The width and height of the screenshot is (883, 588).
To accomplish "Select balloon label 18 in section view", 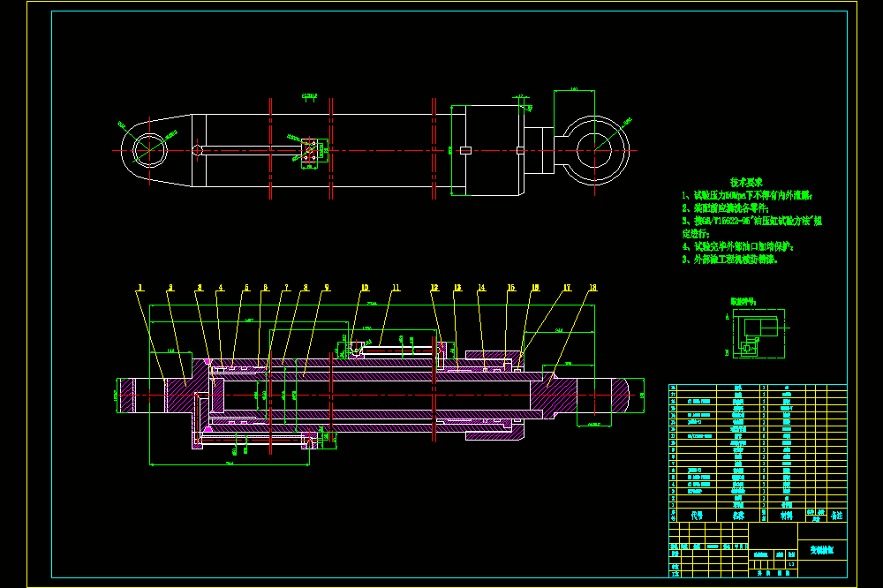I will click(592, 288).
